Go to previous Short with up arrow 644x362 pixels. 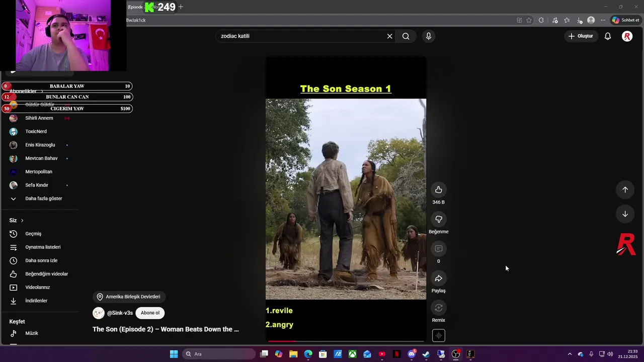tap(625, 190)
